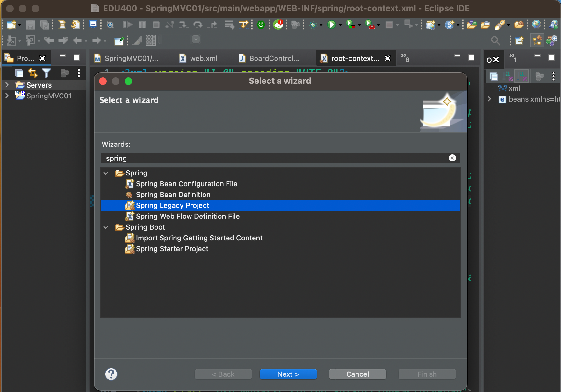This screenshot has height=392, width=561.
Task: Open the dropdown arrow beside Run icon
Action: [340, 25]
